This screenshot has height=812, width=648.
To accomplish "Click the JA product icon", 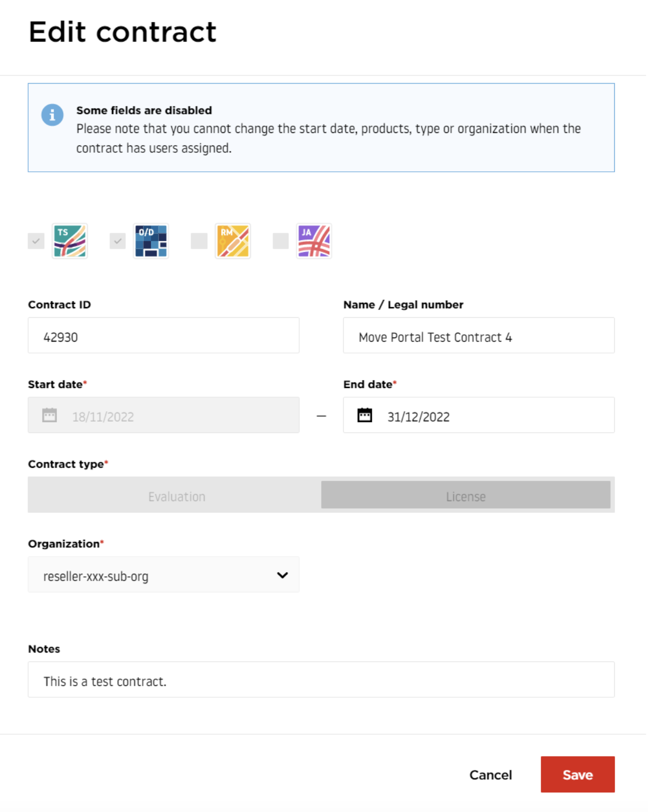I will (x=314, y=241).
